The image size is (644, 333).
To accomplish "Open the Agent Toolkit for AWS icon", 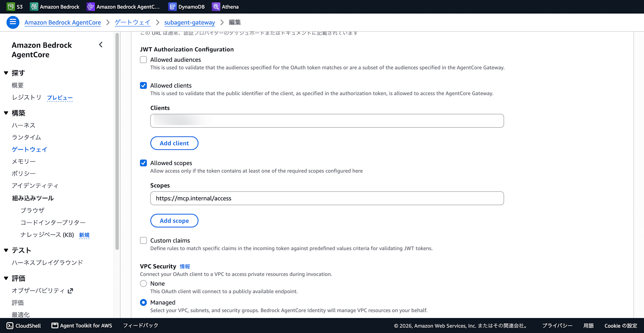I will click(x=55, y=326).
